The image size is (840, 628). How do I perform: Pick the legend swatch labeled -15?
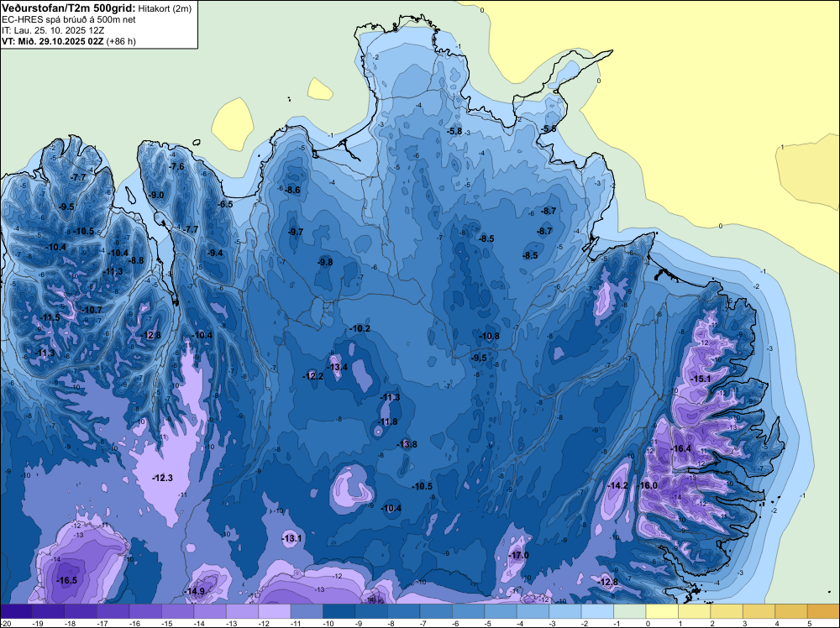178,611
